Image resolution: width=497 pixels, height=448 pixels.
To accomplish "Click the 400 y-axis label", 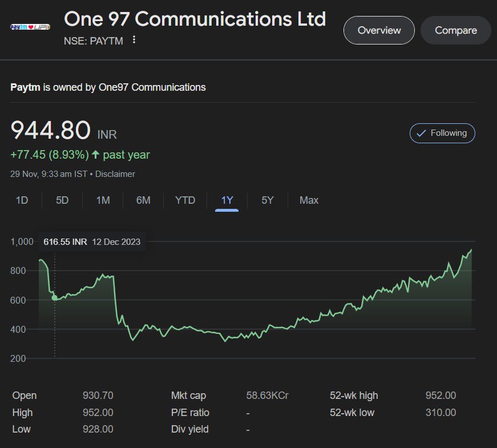I will (18, 329).
